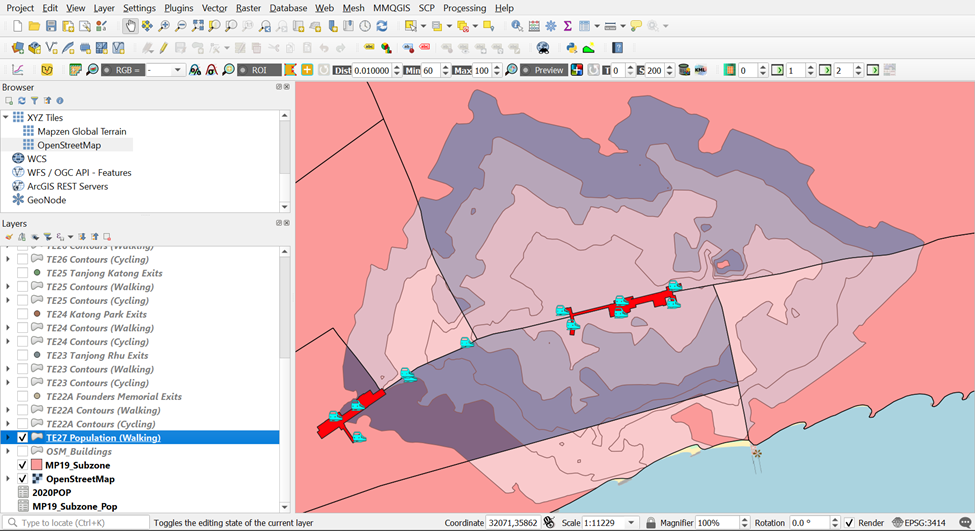Open the Vector menu
This screenshot has height=531, width=975.
click(214, 8)
